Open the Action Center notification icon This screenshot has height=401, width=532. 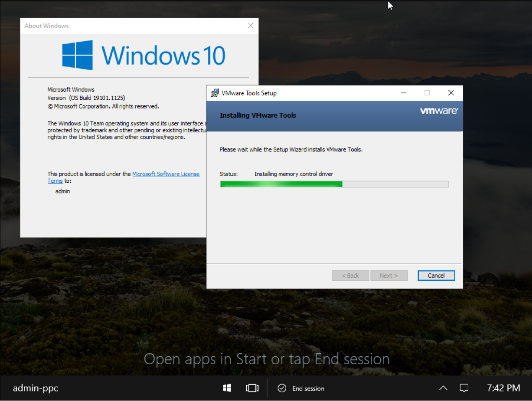click(464, 388)
